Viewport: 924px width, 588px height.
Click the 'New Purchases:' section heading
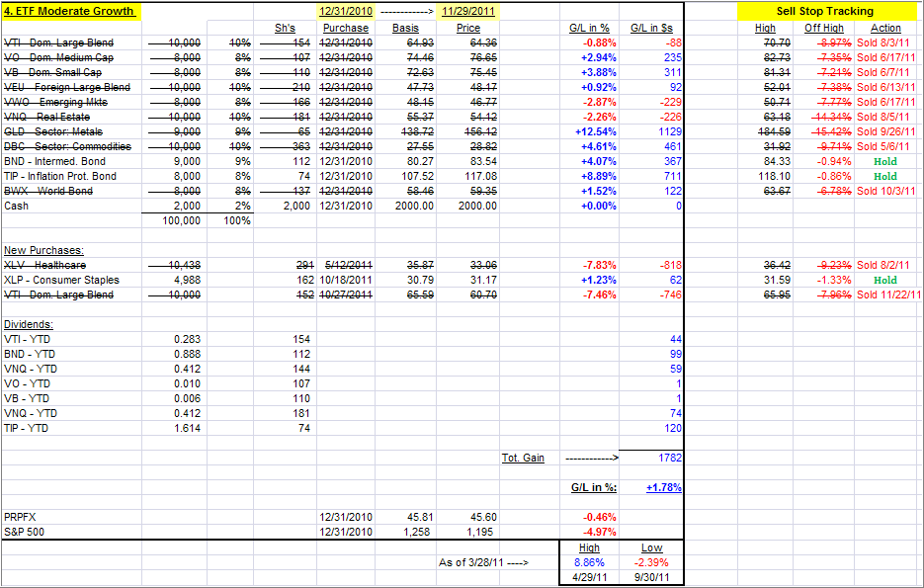point(43,250)
